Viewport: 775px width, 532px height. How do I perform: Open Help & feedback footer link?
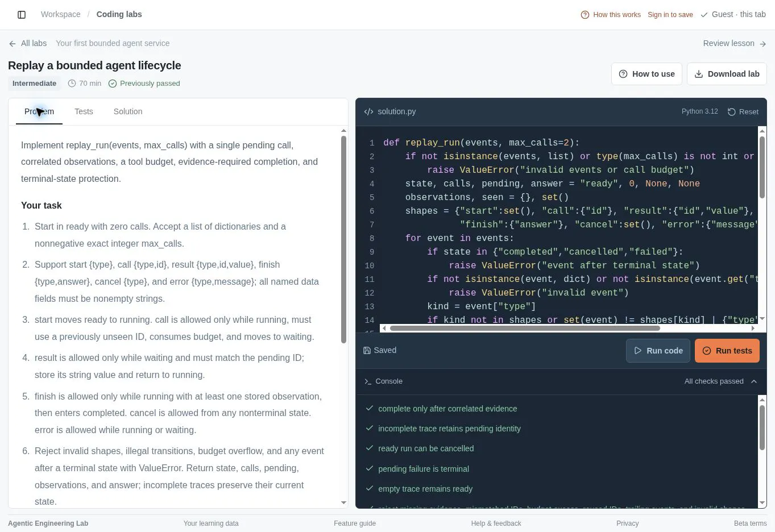(x=496, y=523)
